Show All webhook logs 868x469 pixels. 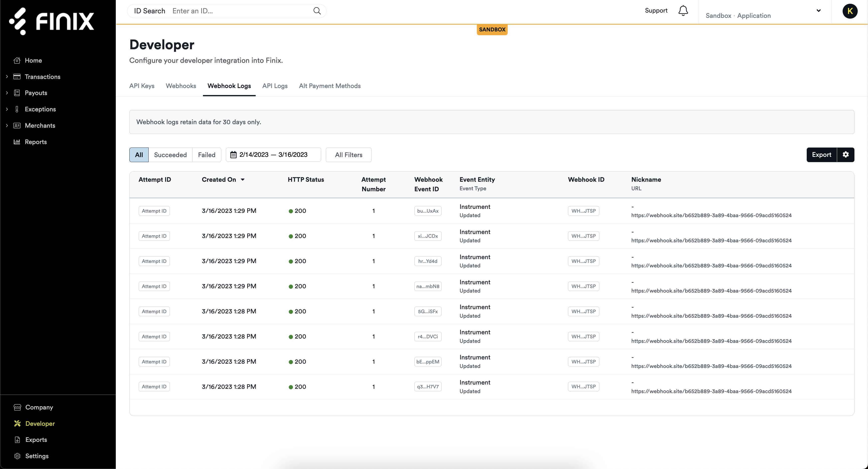coord(139,155)
